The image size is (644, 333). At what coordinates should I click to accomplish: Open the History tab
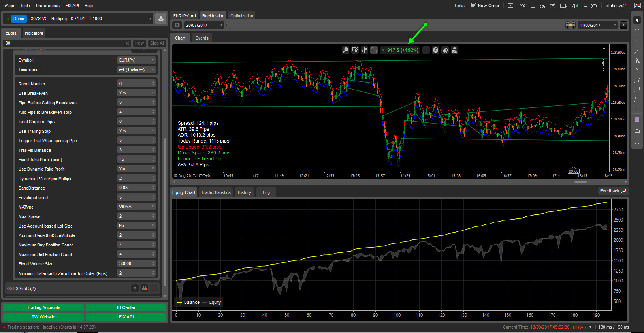coord(245,192)
